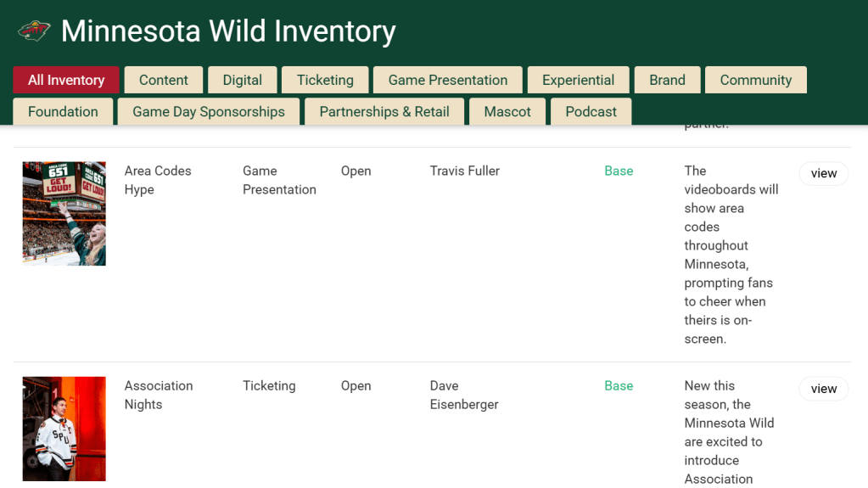Image resolution: width=868 pixels, height=488 pixels.
Task: Select the Game Presentation tab
Action: tap(447, 80)
